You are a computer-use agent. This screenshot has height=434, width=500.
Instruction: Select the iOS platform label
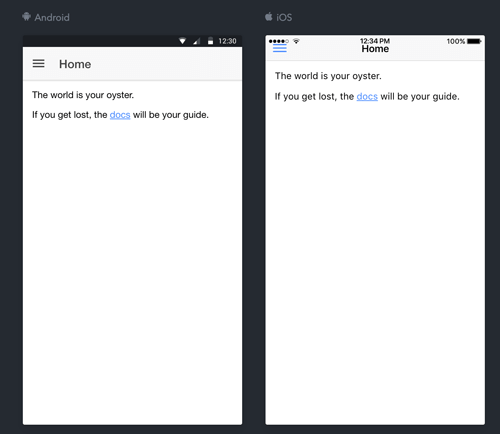[284, 17]
